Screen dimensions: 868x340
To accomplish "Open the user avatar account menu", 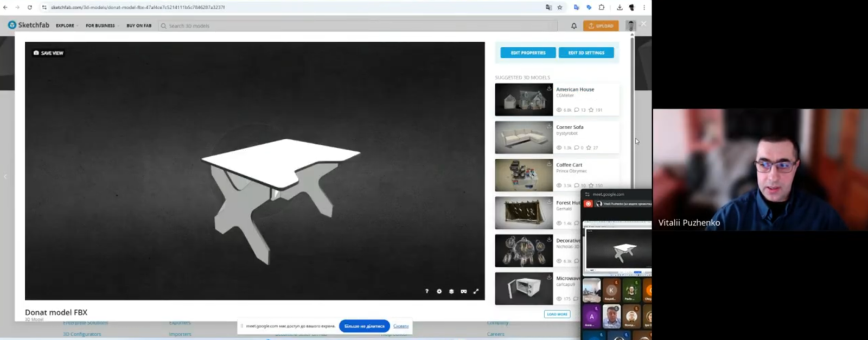I will (x=630, y=25).
